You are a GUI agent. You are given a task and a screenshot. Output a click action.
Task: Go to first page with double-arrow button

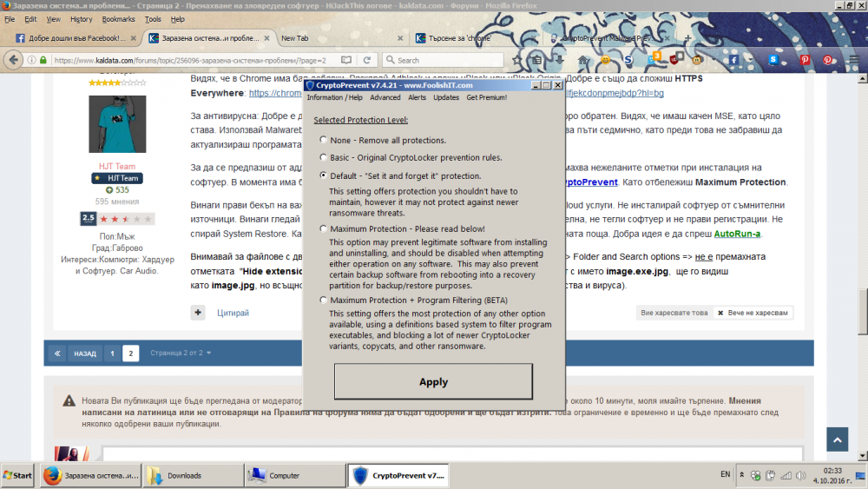(57, 353)
